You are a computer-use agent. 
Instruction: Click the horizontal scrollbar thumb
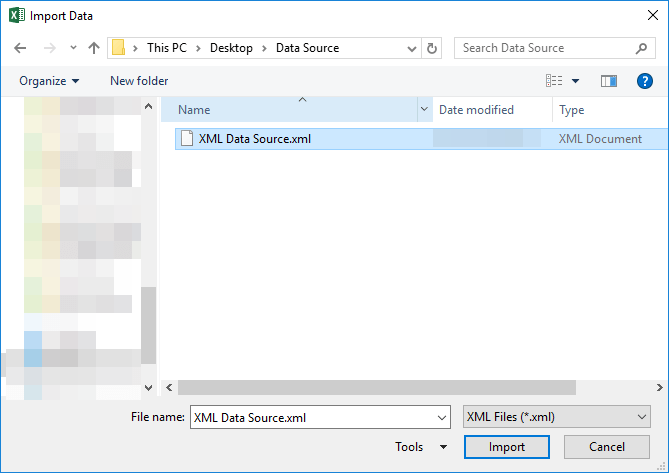click(377, 387)
